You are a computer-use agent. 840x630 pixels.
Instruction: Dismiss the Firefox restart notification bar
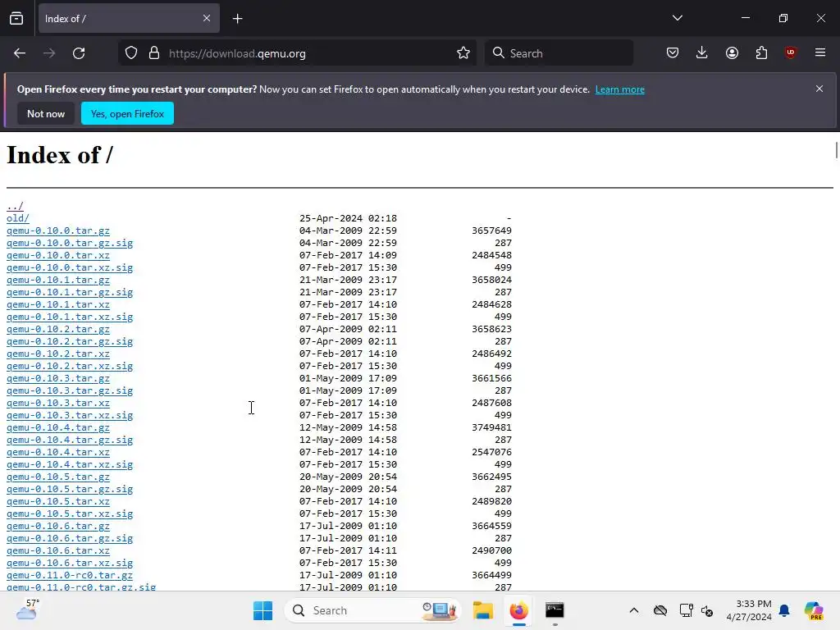(819, 89)
